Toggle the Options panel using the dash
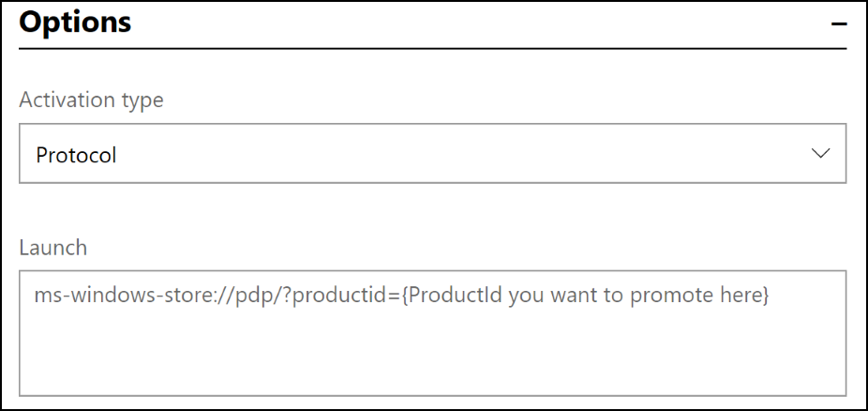This screenshot has width=868, height=411. coord(839,24)
